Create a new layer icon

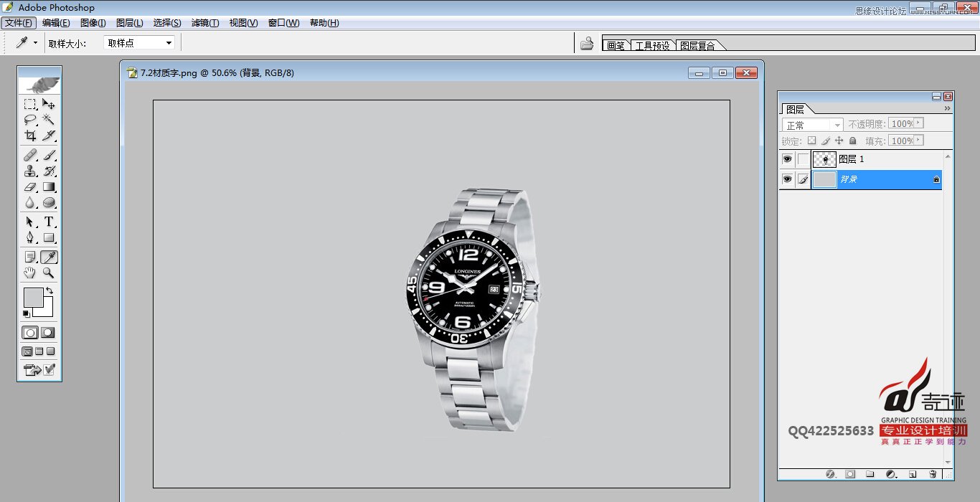tap(913, 474)
